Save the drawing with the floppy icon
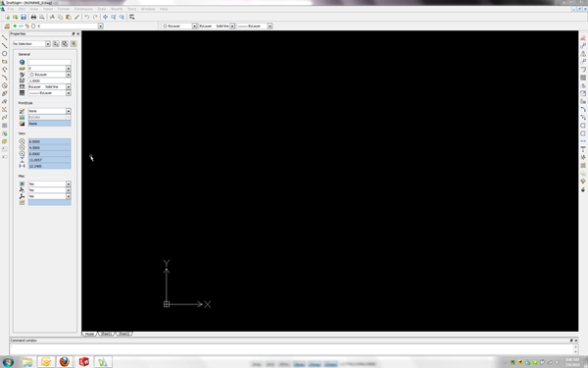Image resolution: width=588 pixels, height=368 pixels. tap(24, 17)
